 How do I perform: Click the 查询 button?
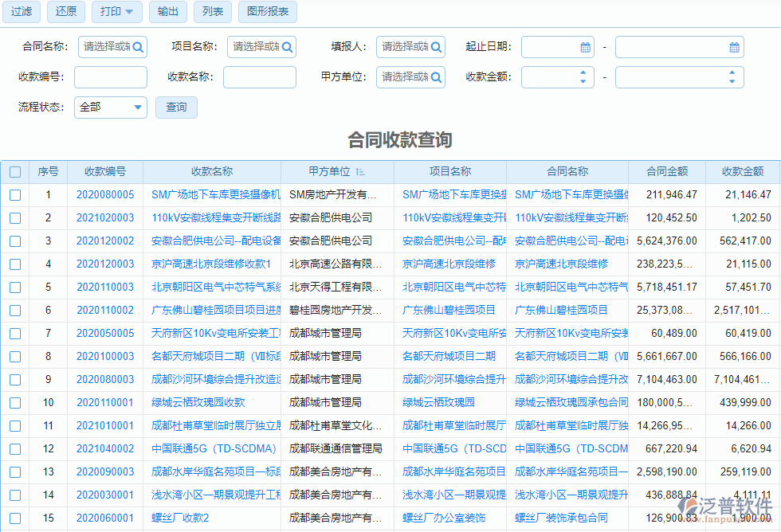pos(176,107)
